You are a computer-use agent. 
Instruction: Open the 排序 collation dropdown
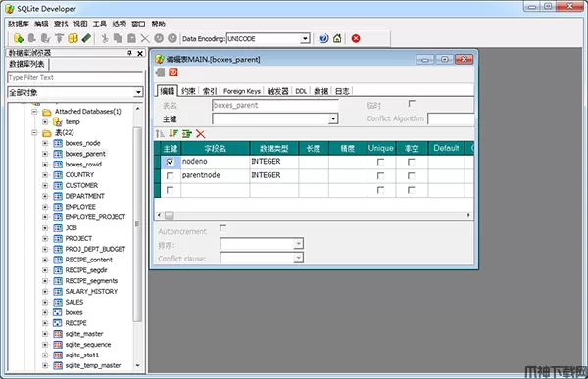[x=298, y=244]
